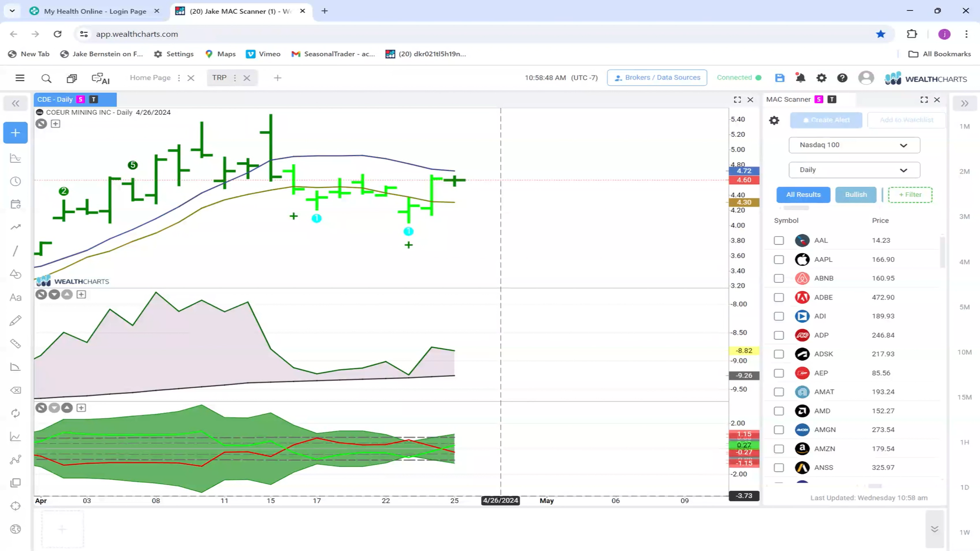
Task: Hide the main price chart indicator eye
Action: [41, 123]
